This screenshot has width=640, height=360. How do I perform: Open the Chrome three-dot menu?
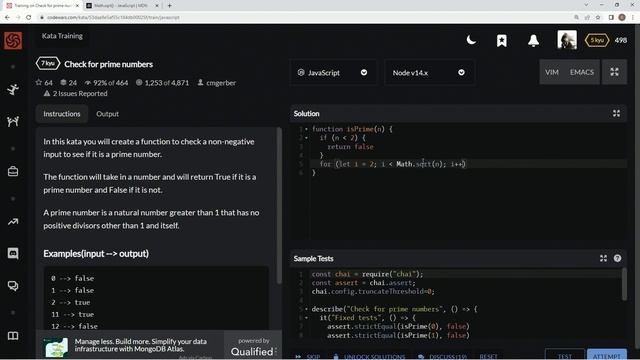coord(633,18)
